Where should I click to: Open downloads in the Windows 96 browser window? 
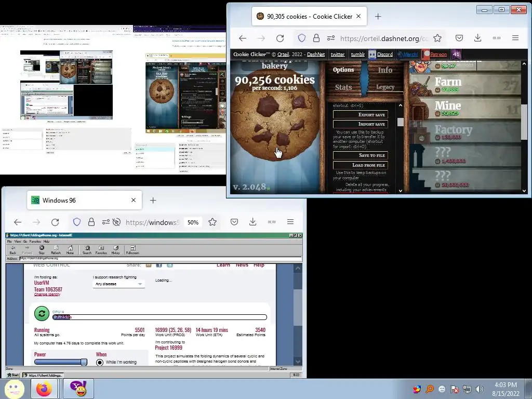pos(253,222)
